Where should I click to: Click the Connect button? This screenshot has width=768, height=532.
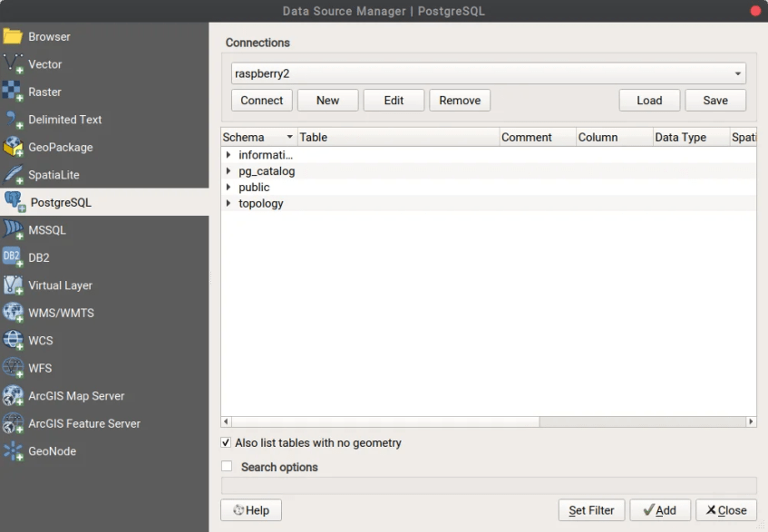point(261,101)
